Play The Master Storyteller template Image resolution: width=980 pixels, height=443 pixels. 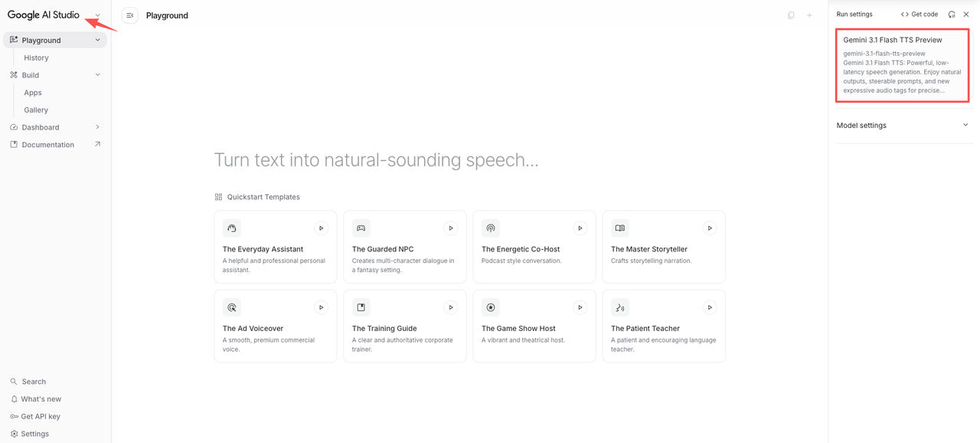tap(710, 228)
